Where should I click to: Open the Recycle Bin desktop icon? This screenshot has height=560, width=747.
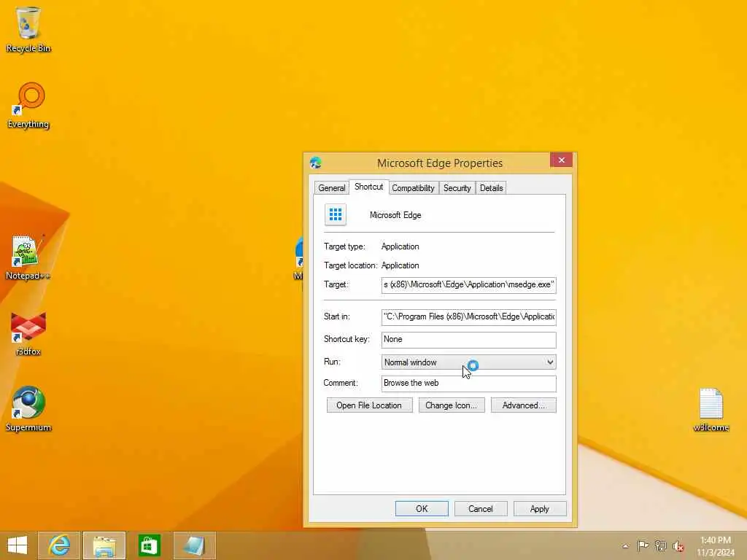pos(28,29)
